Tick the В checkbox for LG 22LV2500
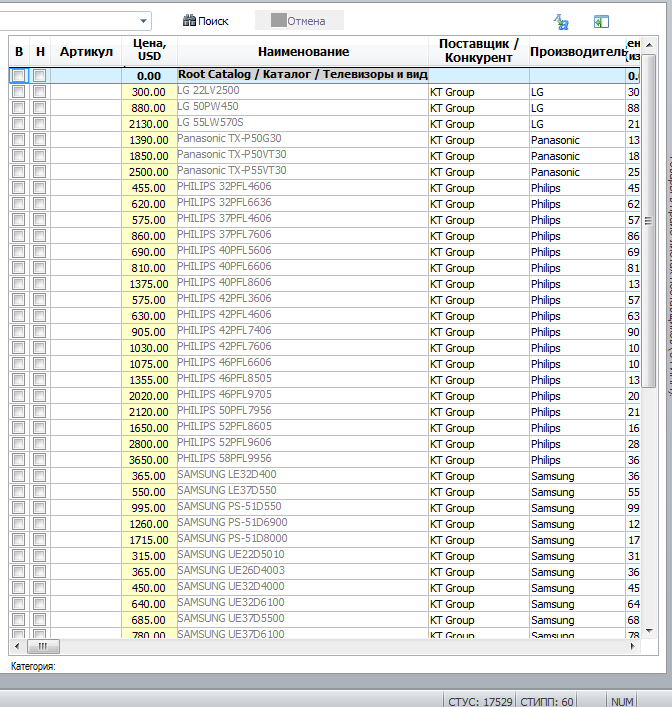This screenshot has height=707, width=672. coord(18,92)
